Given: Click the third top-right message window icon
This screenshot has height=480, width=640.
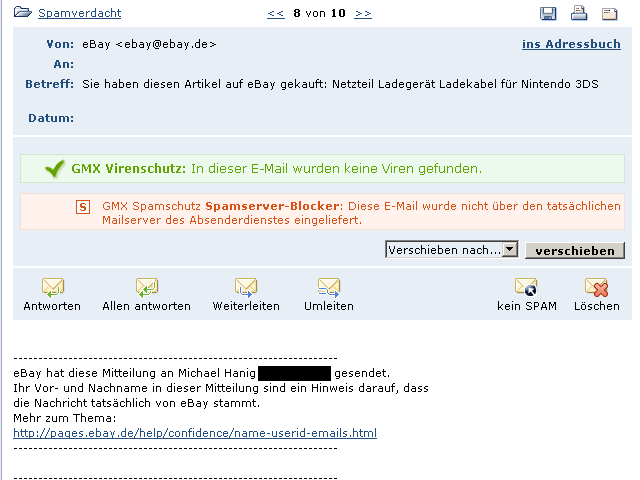Looking at the screenshot, I should click(x=608, y=13).
